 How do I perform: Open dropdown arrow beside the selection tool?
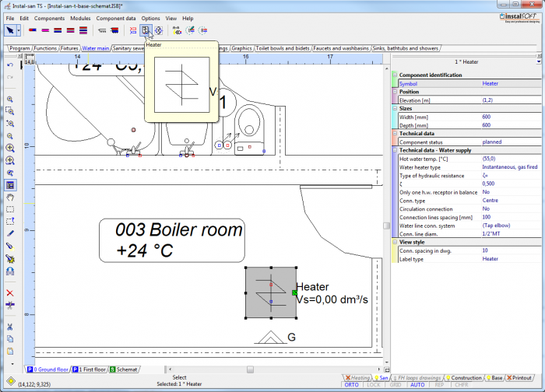pyautogui.click(x=19, y=30)
